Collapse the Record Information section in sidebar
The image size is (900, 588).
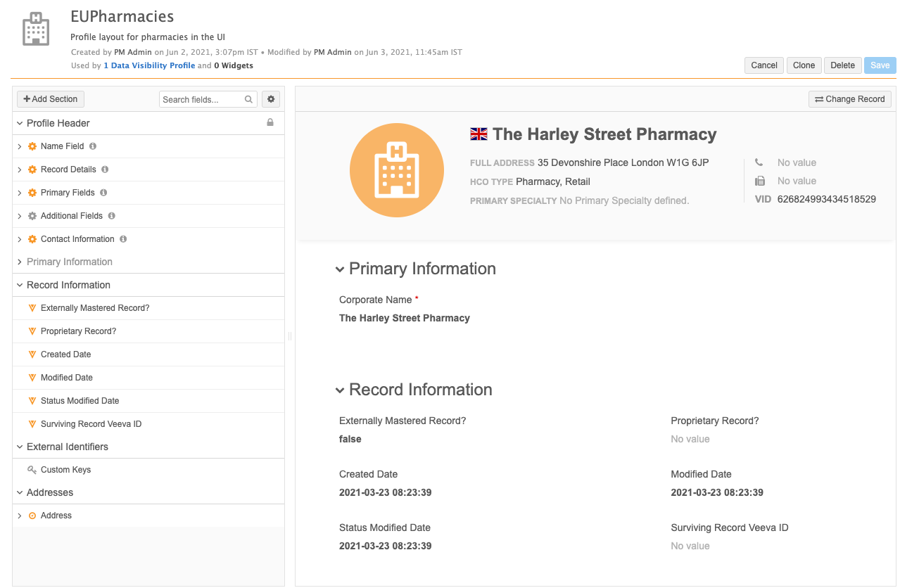pos(20,285)
